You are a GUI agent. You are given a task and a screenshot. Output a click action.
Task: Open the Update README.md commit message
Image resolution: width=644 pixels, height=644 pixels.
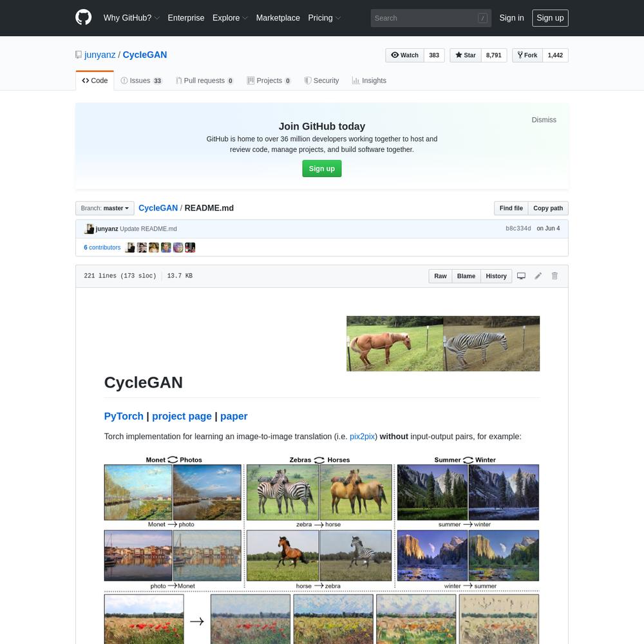tap(148, 229)
